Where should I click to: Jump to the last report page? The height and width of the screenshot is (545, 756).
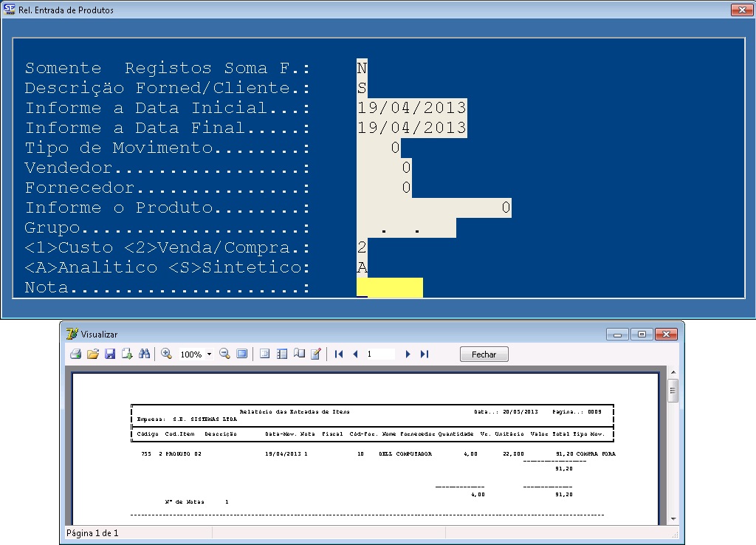click(x=425, y=354)
